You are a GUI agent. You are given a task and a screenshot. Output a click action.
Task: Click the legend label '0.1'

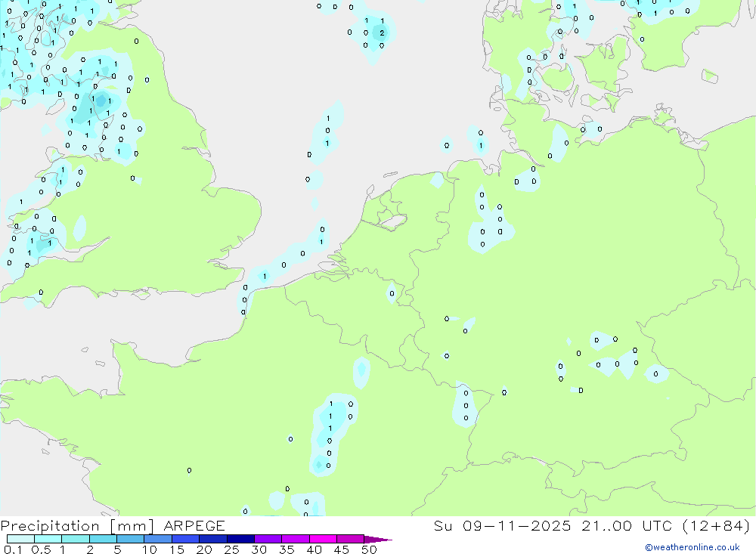tap(13, 549)
